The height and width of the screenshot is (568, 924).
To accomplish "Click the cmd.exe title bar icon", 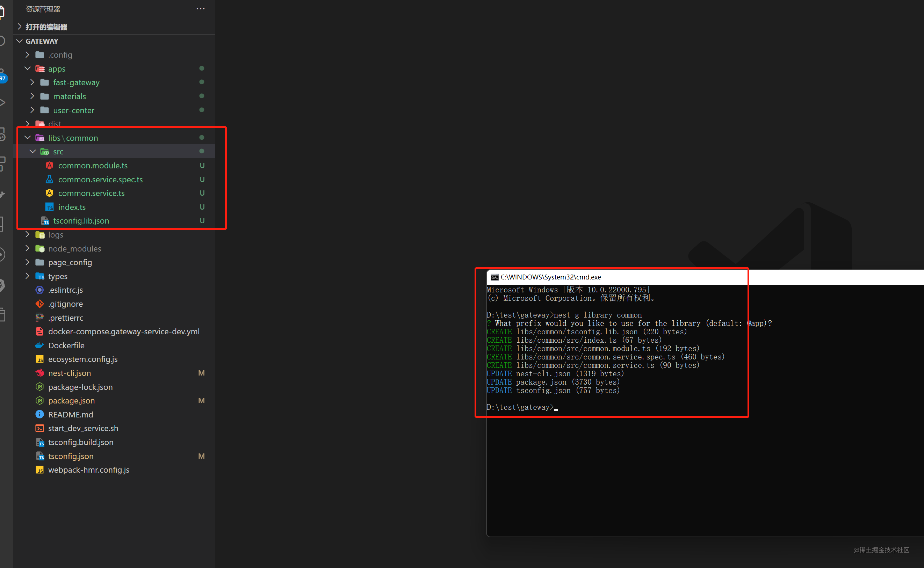I will [x=495, y=277].
